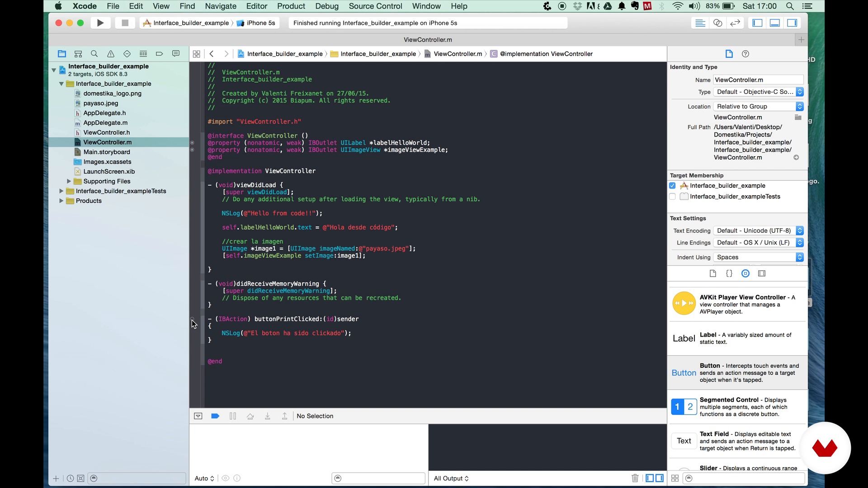Switch to the Assistant editor

717,23
